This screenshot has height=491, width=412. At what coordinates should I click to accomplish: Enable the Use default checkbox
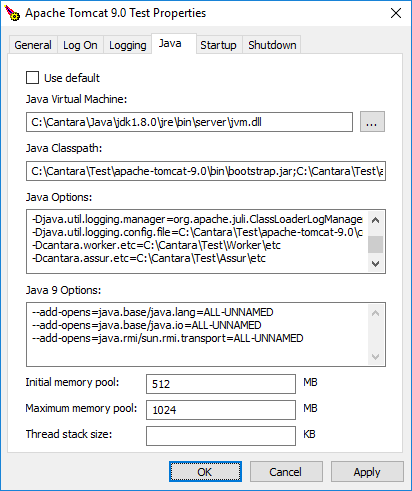click(33, 78)
